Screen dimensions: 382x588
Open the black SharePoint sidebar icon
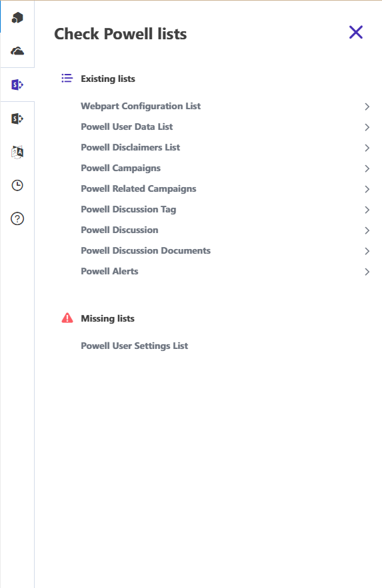17,119
